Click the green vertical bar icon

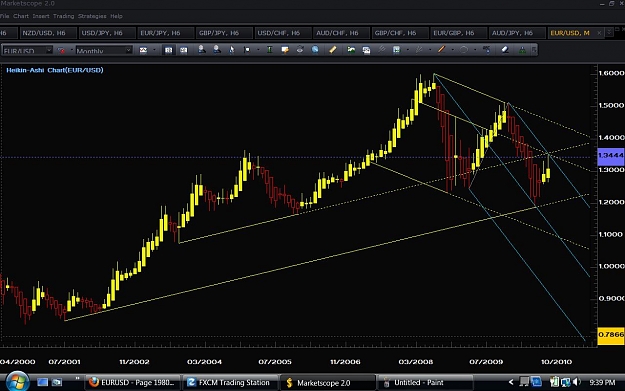[269, 50]
